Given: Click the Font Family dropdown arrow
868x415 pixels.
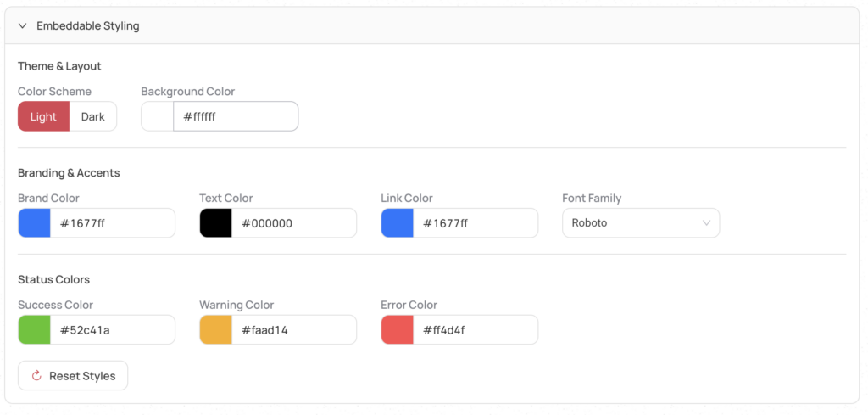Looking at the screenshot, I should [x=706, y=223].
